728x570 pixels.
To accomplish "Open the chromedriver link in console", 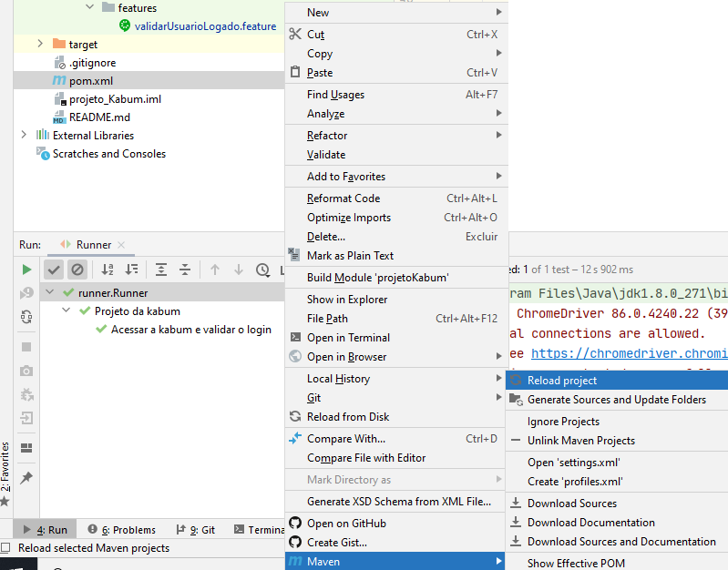I will coord(629,353).
